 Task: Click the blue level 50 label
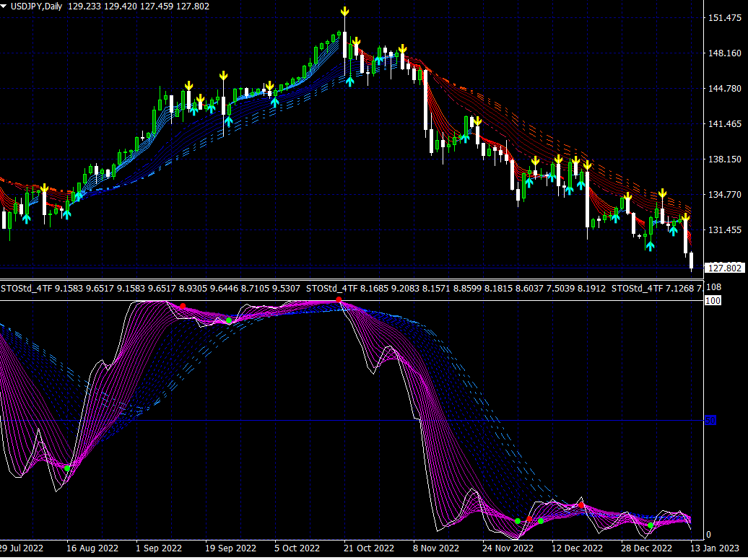[710, 420]
